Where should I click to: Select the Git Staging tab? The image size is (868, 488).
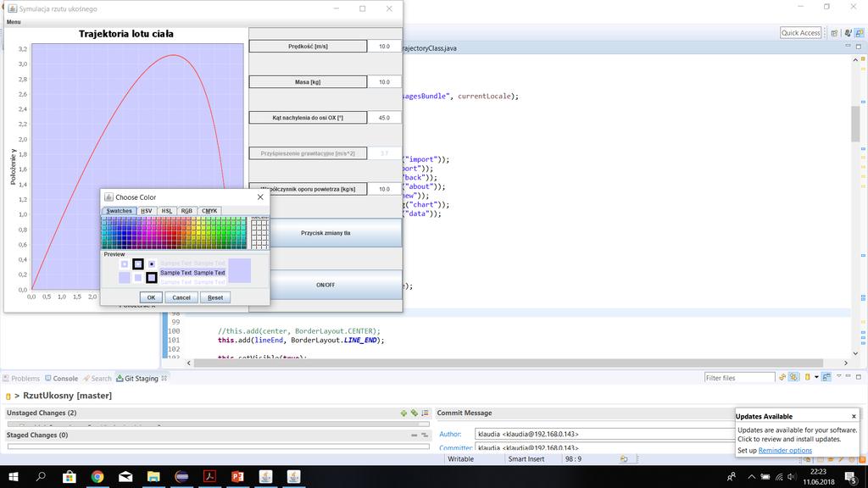137,379
